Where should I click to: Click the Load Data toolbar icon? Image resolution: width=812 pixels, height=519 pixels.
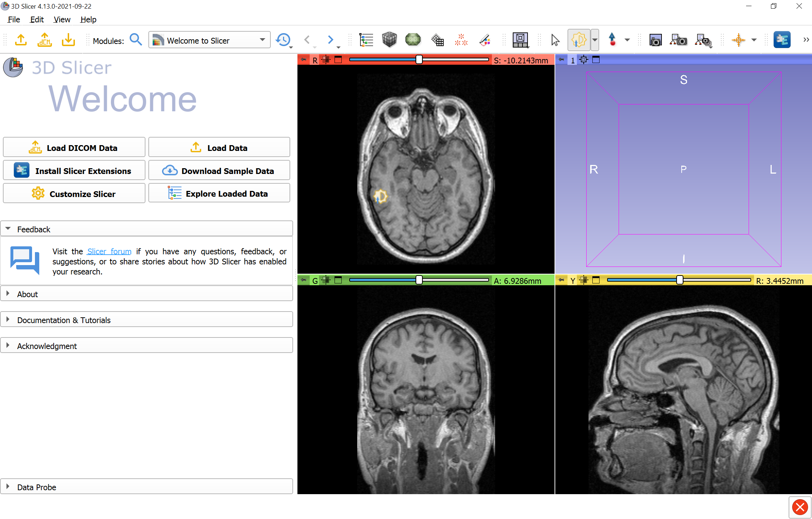(x=21, y=40)
